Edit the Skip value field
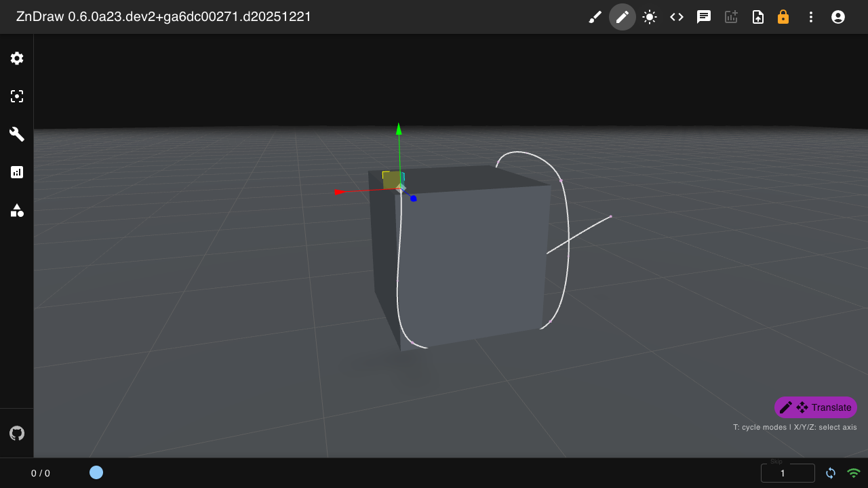Screen dimensions: 868x488 coord(788,473)
